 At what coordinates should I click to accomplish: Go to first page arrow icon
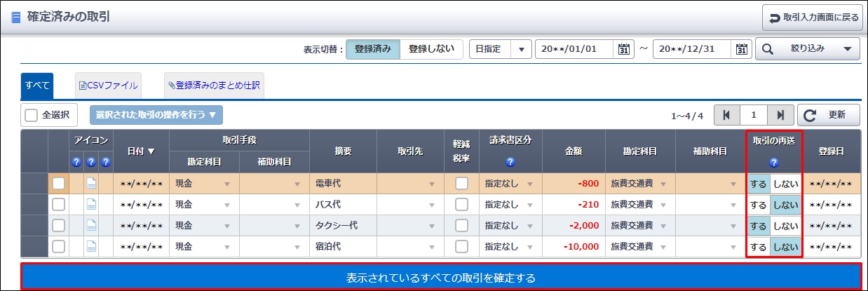(x=726, y=115)
